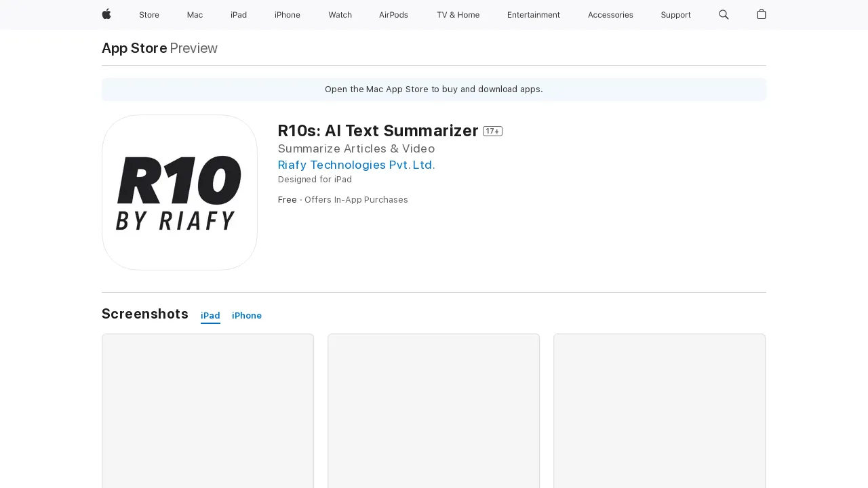868x488 pixels.
Task: Open the search magnifier icon
Action: tap(724, 15)
